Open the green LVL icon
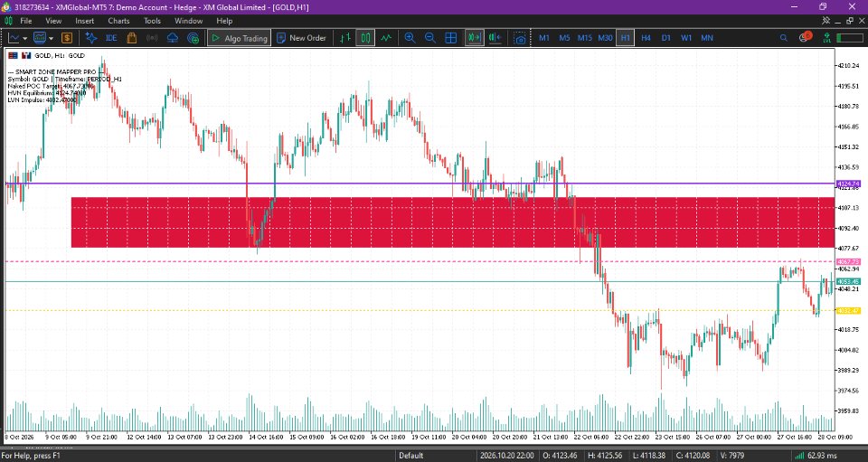 tap(826, 38)
